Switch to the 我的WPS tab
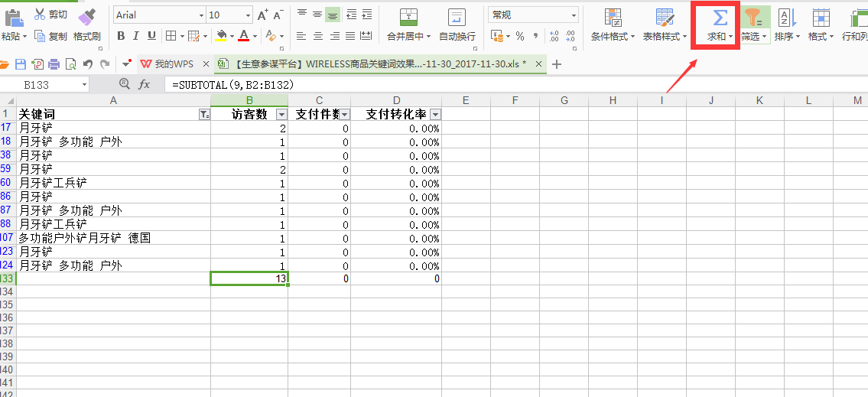868x397 pixels. pyautogui.click(x=174, y=64)
